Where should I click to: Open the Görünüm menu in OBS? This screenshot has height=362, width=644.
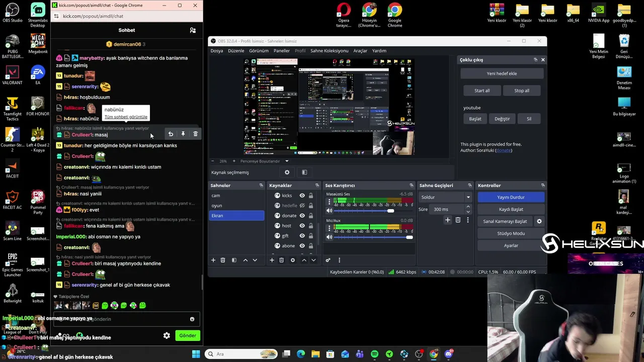tap(259, 51)
